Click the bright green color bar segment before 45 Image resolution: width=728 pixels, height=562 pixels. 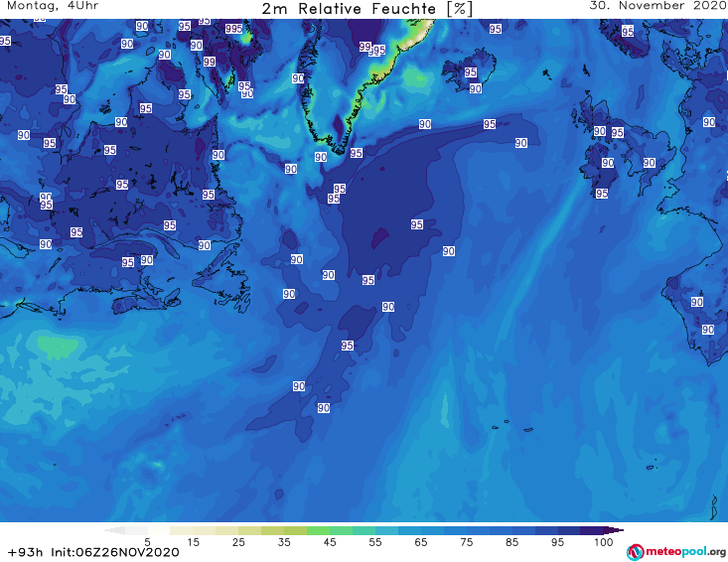[x=318, y=530]
